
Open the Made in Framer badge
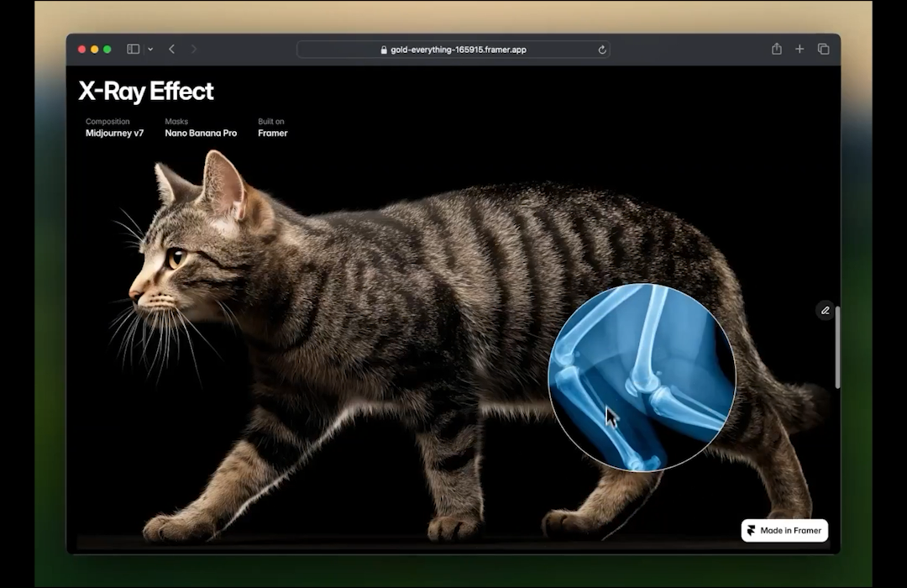tap(784, 531)
